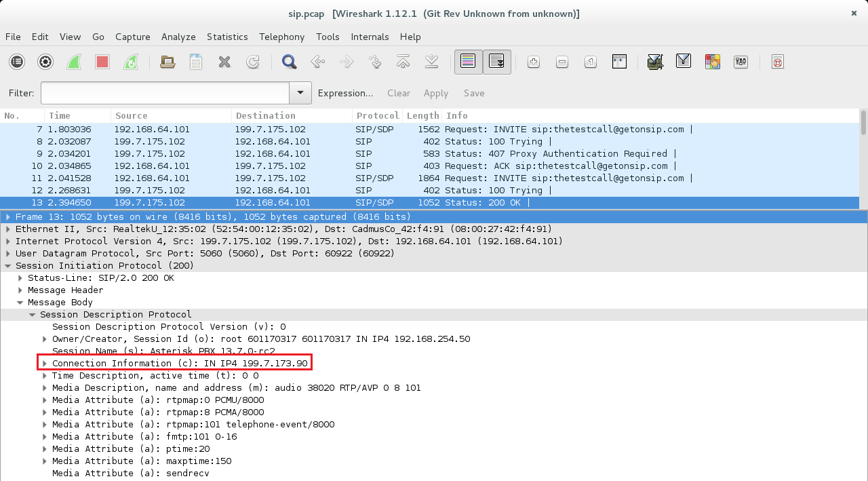
Task: Collapse Session Description Protocol node
Action: tap(32, 315)
